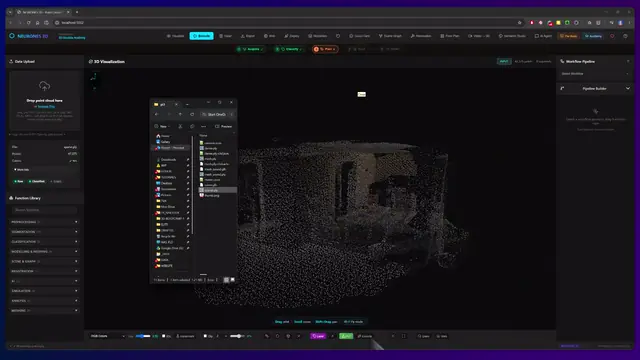Open the Export tab in top navigation
640x360 pixels.
[248, 36]
